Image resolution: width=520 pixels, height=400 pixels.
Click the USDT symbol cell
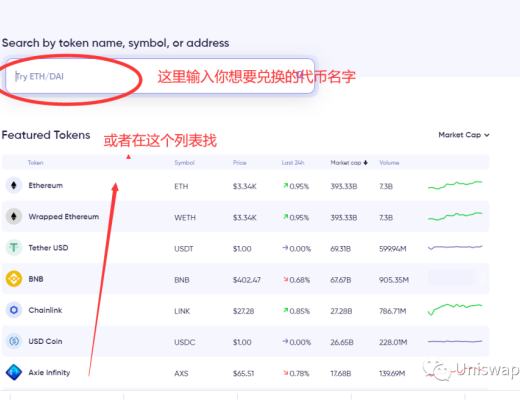click(184, 249)
